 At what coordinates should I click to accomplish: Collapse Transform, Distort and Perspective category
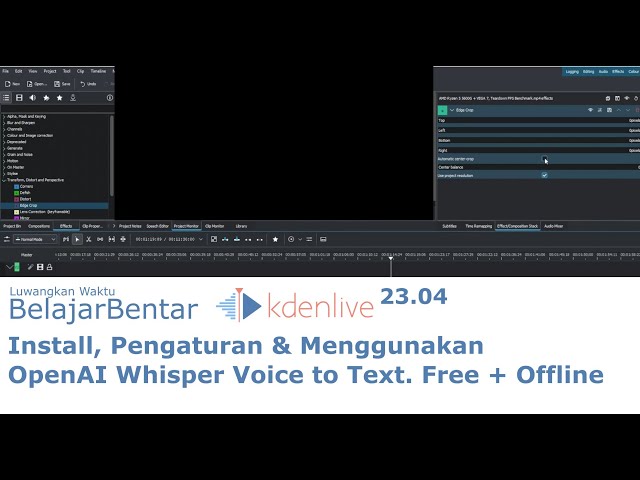coord(4,180)
